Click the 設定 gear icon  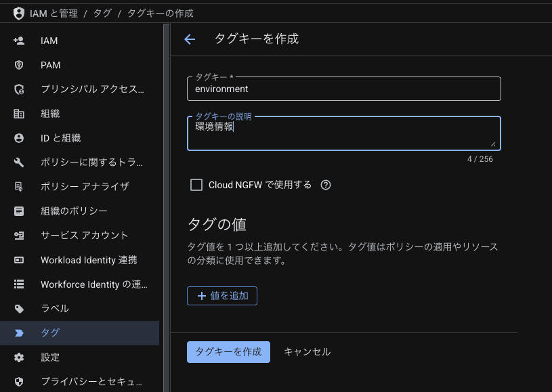[19, 357]
